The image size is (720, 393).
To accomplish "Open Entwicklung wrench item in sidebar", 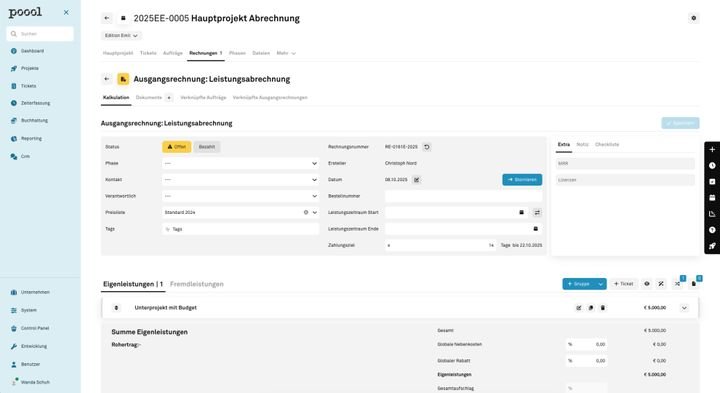I will tap(34, 346).
